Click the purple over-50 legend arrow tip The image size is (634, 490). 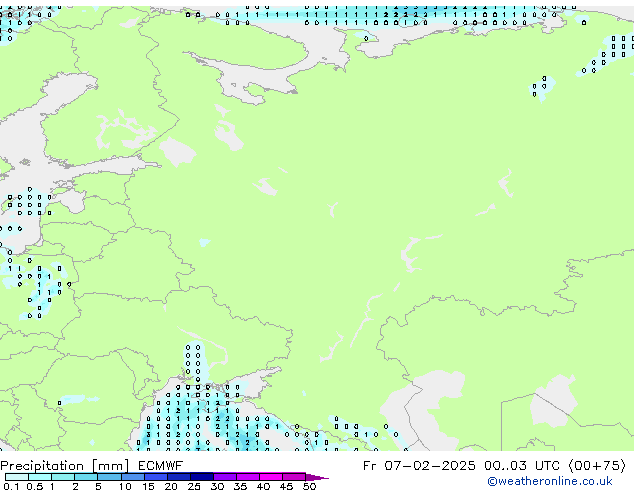[x=317, y=478]
